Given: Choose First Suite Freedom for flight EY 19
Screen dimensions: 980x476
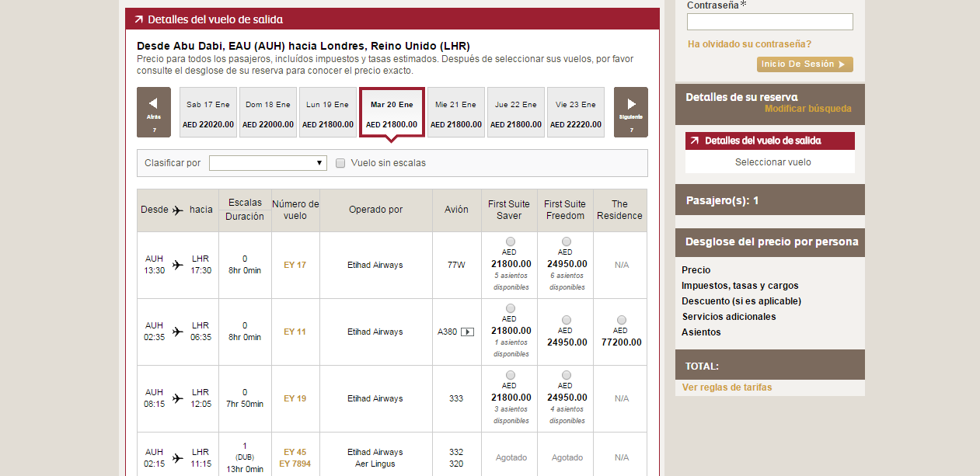Looking at the screenshot, I should point(566,375).
